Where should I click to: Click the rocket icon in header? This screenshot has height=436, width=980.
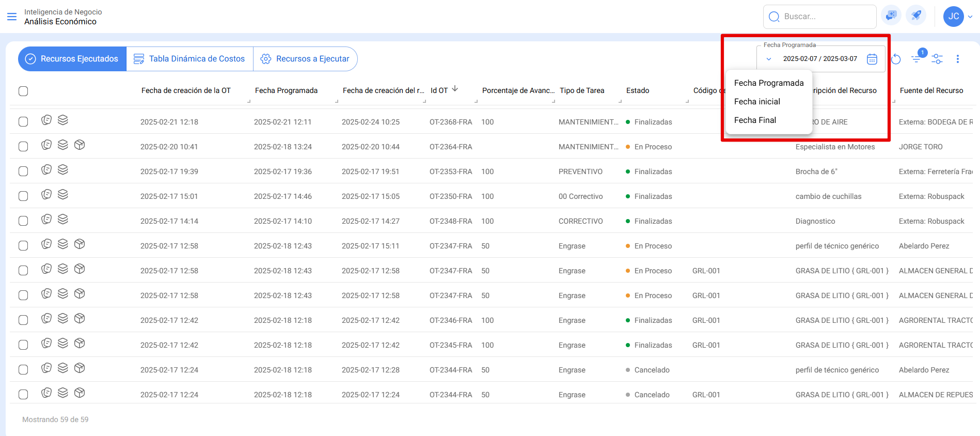[x=916, y=16]
